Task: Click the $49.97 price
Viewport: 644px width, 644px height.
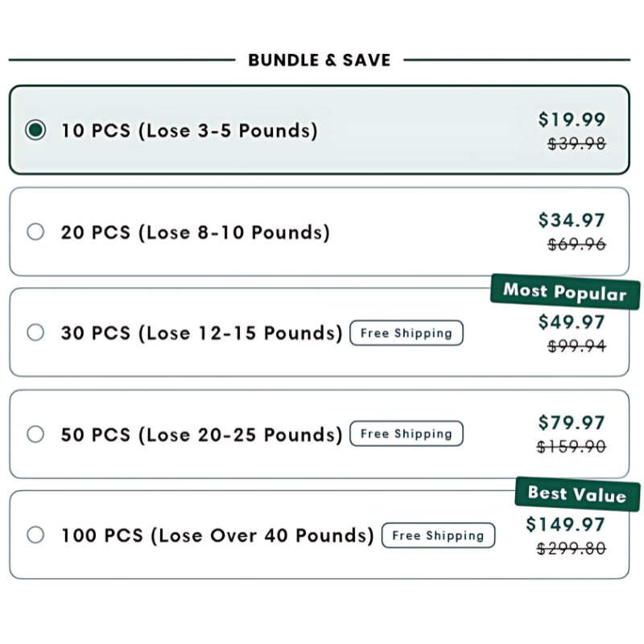Action: pyautogui.click(x=572, y=322)
